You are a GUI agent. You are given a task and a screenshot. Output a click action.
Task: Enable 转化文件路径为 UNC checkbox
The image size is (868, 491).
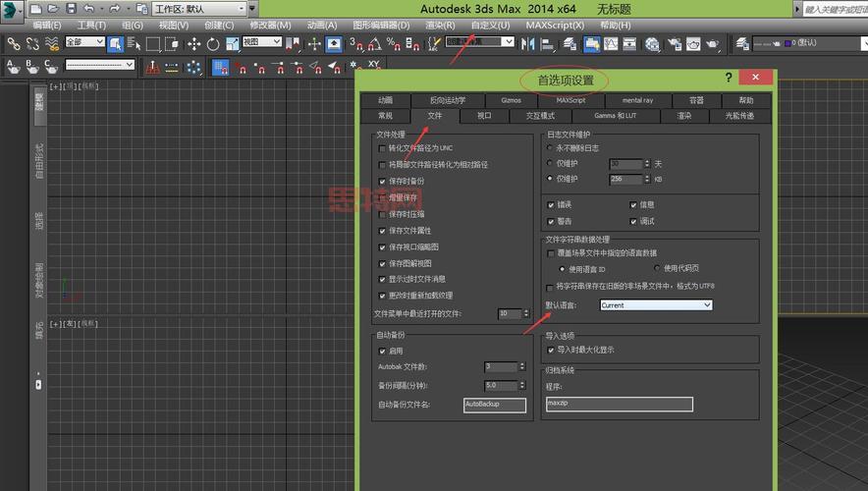coord(382,148)
